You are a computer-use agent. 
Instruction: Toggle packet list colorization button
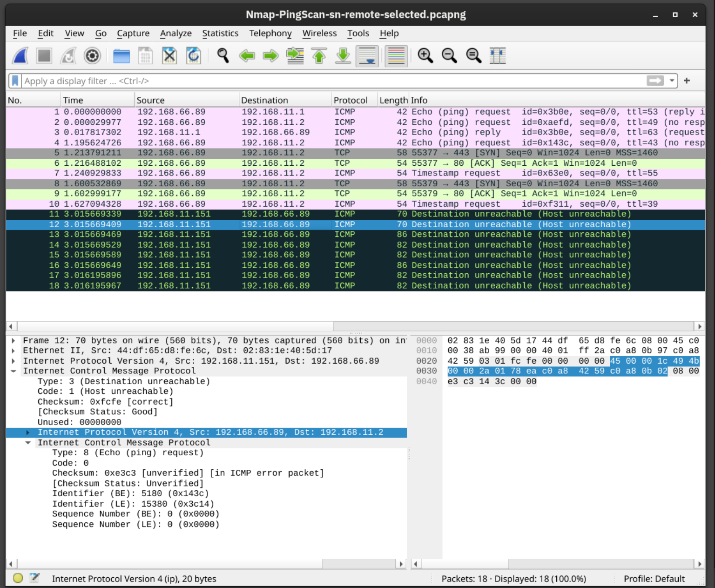click(x=396, y=56)
